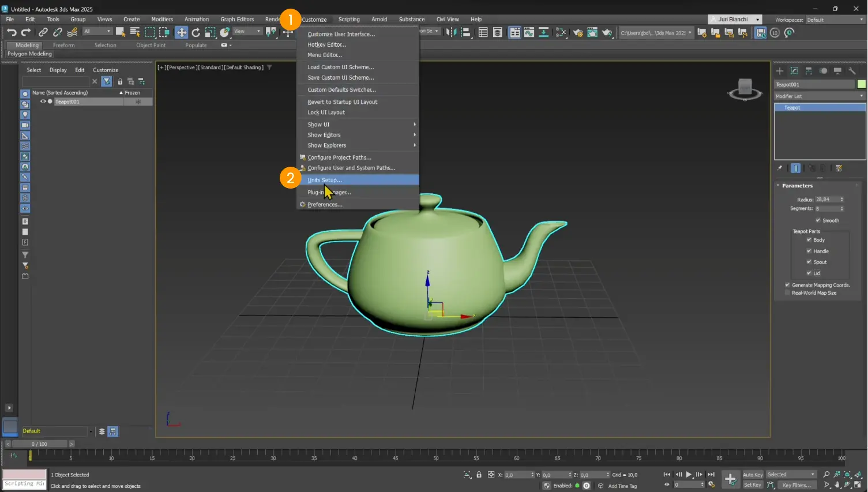Click the Undo icon on the toolbar
The image size is (868, 492).
pyautogui.click(x=13, y=32)
